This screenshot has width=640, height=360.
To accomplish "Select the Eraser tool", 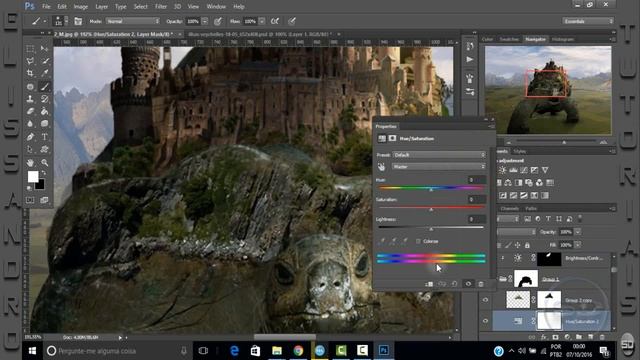I will [x=30, y=111].
